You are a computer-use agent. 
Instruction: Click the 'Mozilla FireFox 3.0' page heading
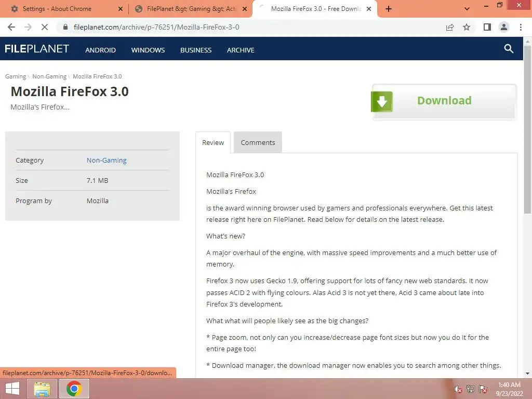70,91
